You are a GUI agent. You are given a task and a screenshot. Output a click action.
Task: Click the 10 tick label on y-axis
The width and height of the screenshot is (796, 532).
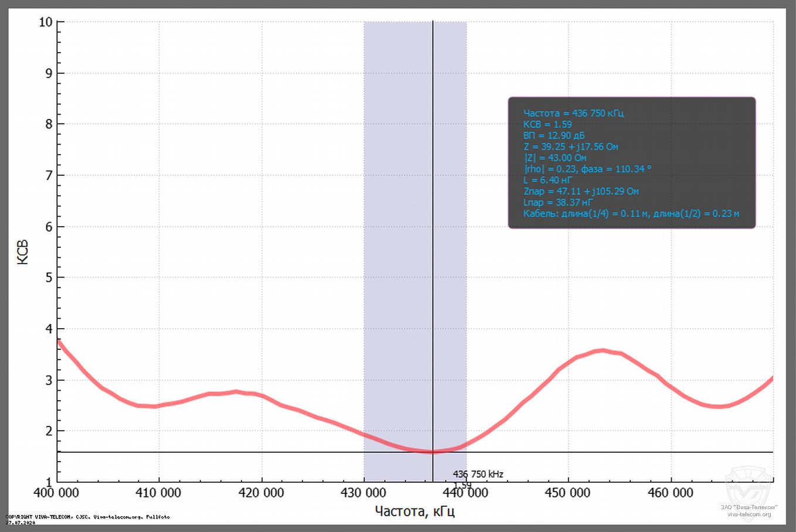pyautogui.click(x=45, y=22)
